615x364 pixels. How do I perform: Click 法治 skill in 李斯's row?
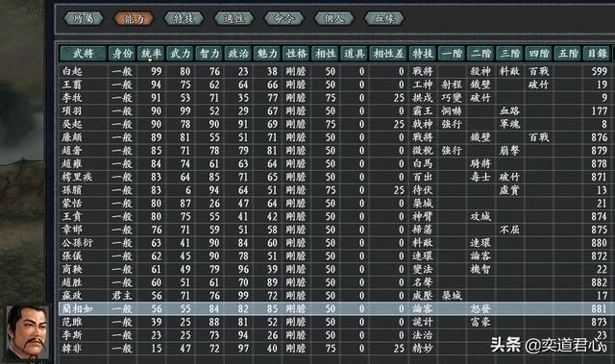423,335
